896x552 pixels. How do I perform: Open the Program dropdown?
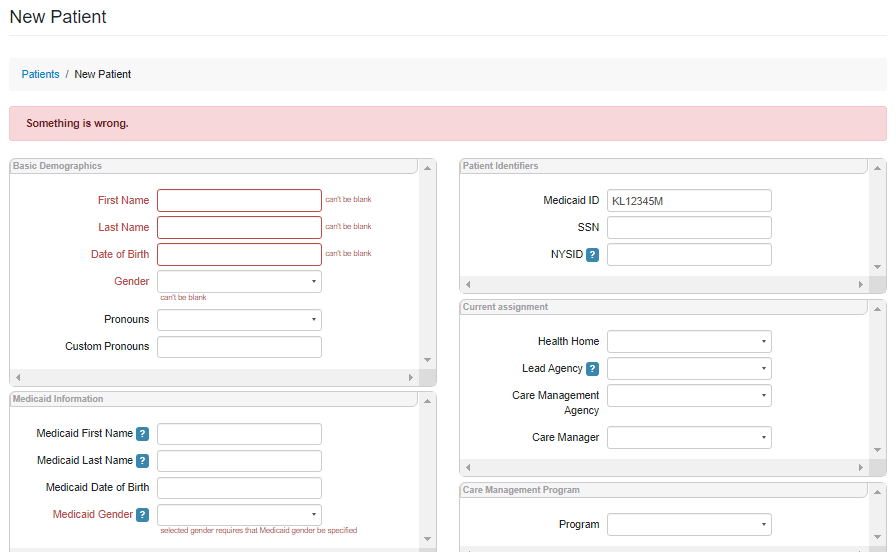(689, 525)
